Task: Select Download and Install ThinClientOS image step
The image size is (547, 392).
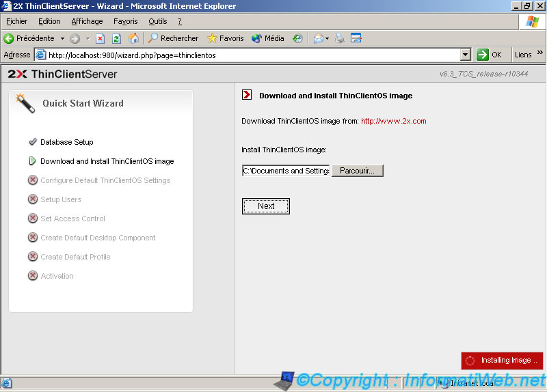Action: click(x=107, y=161)
